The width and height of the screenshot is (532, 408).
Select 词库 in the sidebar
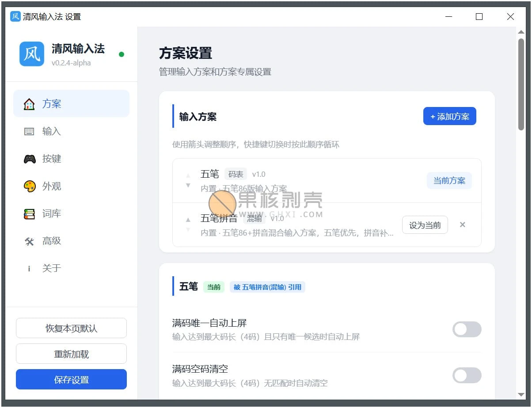point(72,214)
